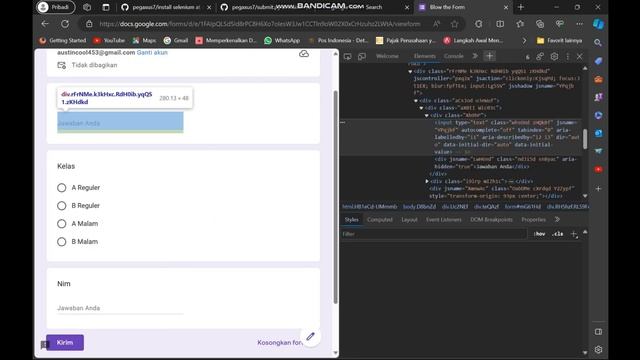Screen dimensions: 640x360
Task: Add page to favorites star icon
Action: click(x=454, y=24)
